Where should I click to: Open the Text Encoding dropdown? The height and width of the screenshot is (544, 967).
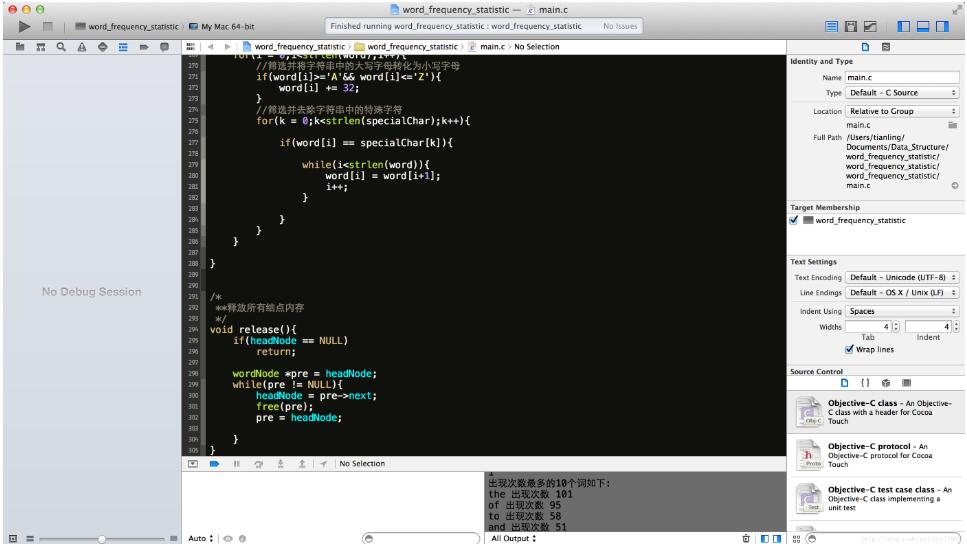coord(902,278)
